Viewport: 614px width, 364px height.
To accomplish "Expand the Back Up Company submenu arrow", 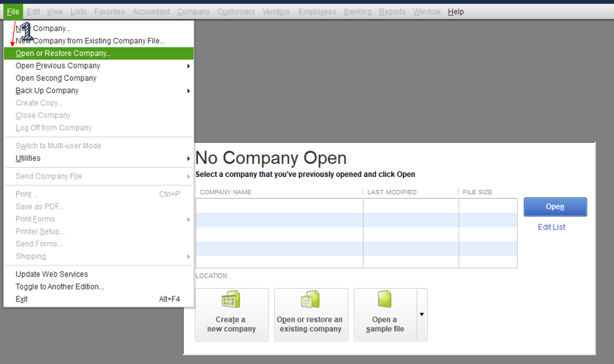I will click(189, 91).
